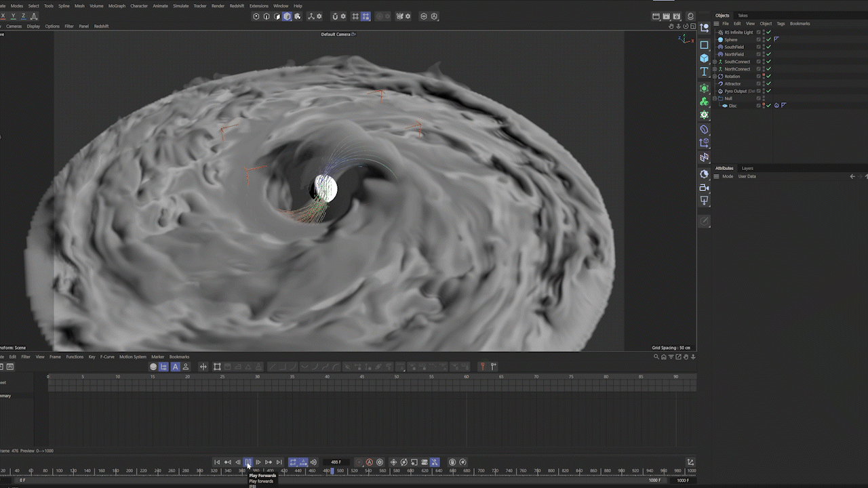Open viewport Display menu
The height and width of the screenshot is (488, 868).
click(33, 26)
